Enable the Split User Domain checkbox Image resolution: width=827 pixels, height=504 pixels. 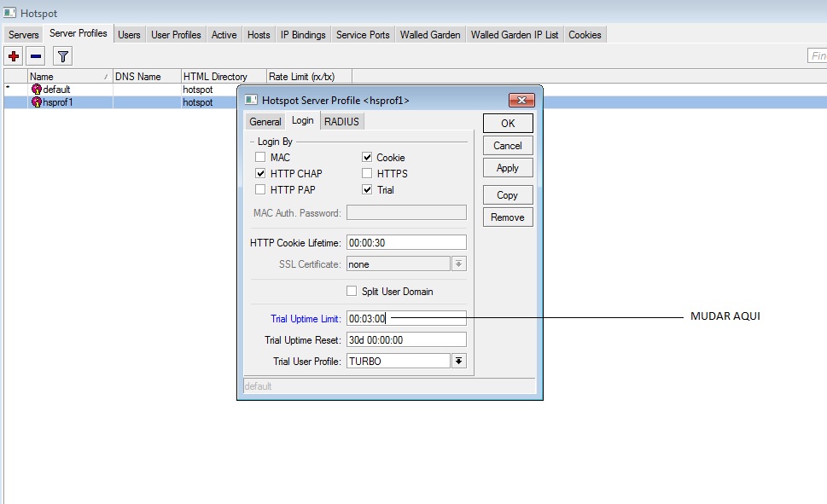pos(352,291)
